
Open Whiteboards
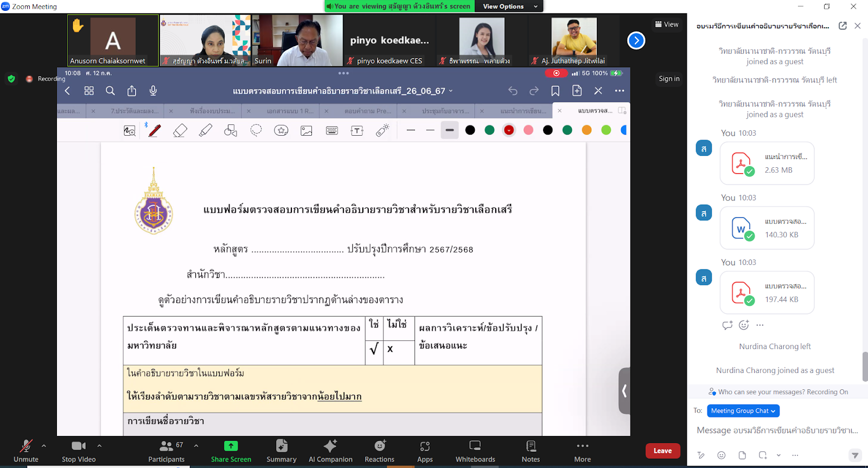pos(475,451)
